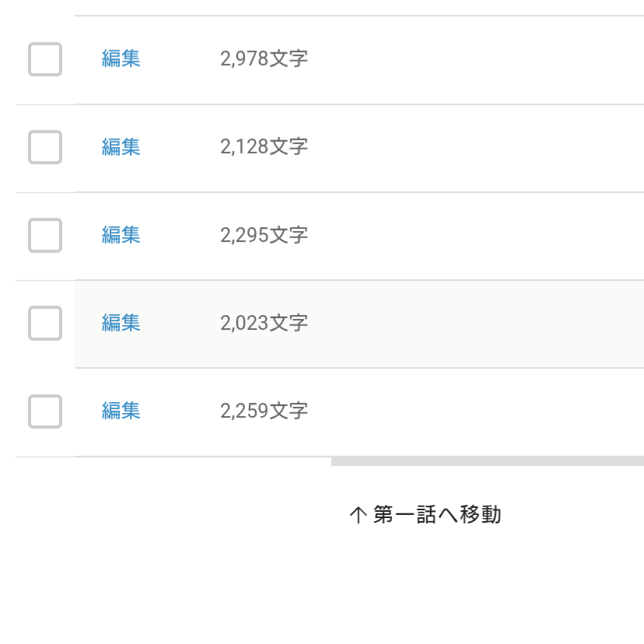Screen dimensions: 644x644
Task: Click 編集 on the 2,128文字 row
Action: (x=121, y=147)
